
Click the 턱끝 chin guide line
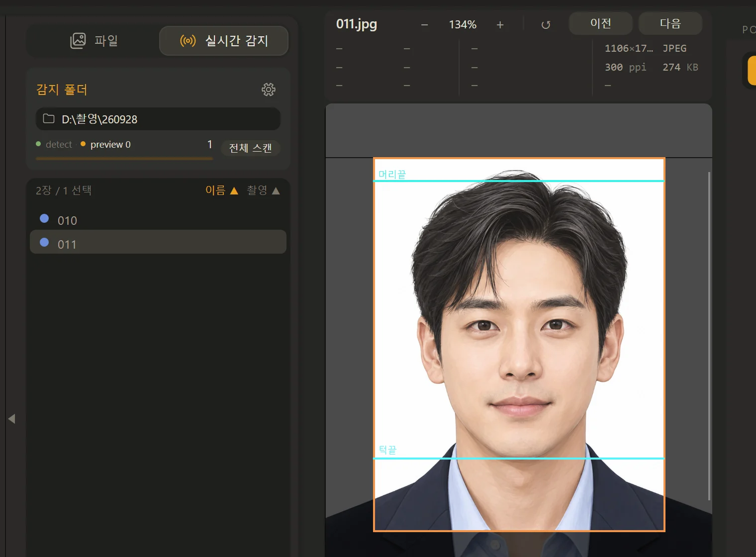pyautogui.click(x=519, y=458)
